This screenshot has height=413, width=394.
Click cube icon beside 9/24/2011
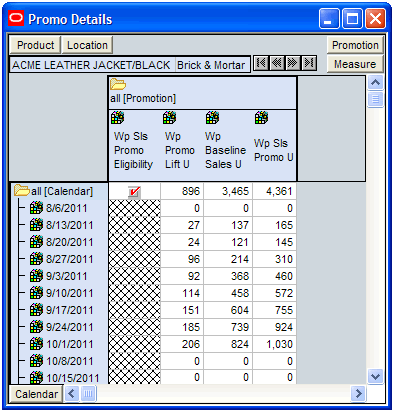pyautogui.click(x=36, y=327)
